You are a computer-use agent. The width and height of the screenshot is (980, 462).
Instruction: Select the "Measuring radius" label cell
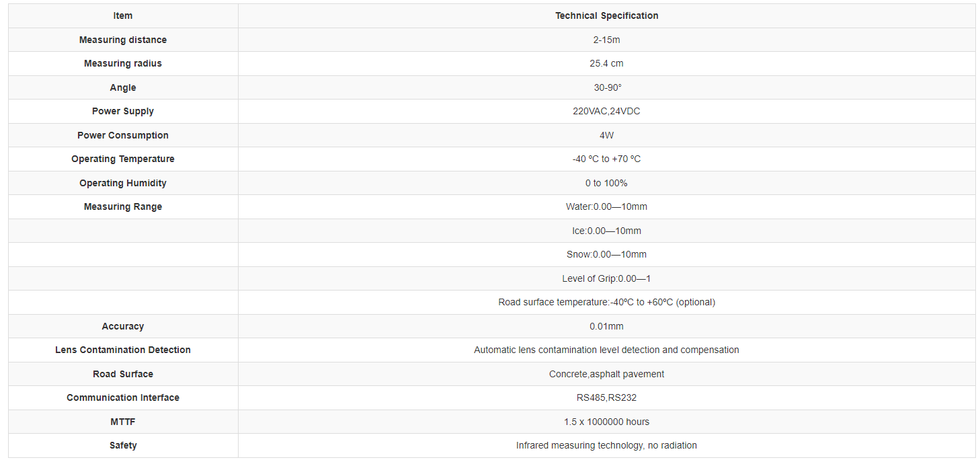pos(123,63)
